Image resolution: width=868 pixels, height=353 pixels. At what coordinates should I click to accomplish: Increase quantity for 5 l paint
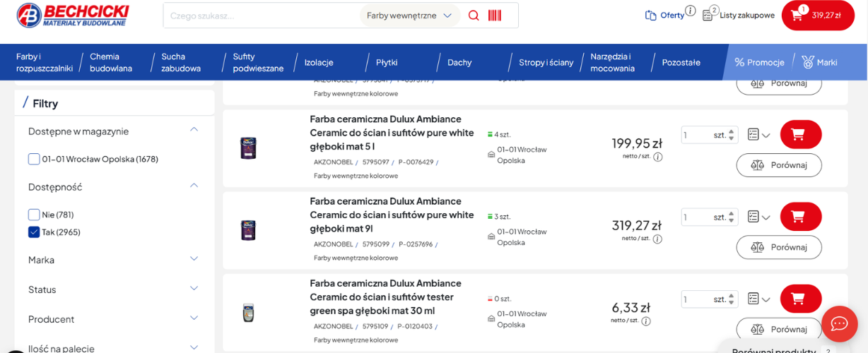click(732, 131)
